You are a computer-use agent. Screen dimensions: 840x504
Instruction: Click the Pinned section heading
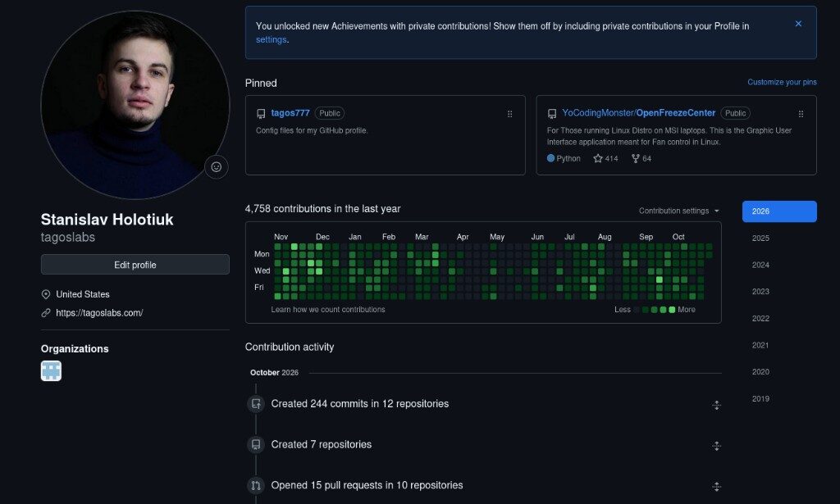261,83
